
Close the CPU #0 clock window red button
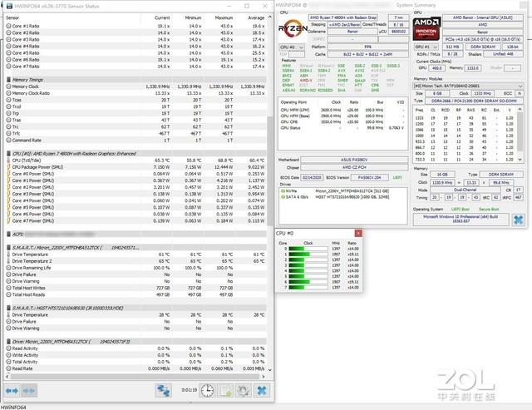[x=358, y=233]
